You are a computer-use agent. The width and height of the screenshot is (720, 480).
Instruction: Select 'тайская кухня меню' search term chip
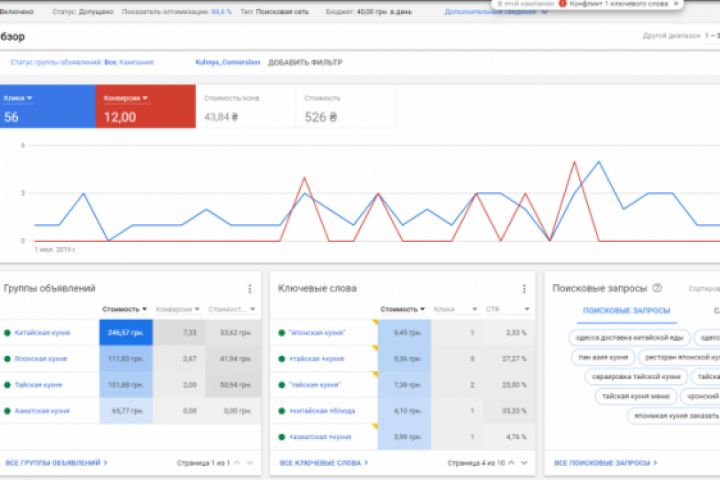636,396
